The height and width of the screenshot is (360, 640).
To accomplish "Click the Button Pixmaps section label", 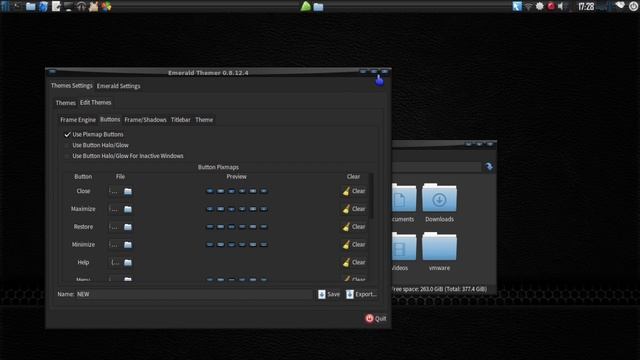I will pos(218,167).
